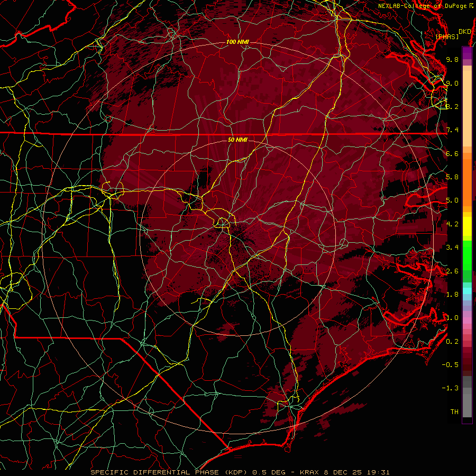Select the 5.0 legend value
The width and height of the screenshot is (476, 476).
[x=452, y=200]
